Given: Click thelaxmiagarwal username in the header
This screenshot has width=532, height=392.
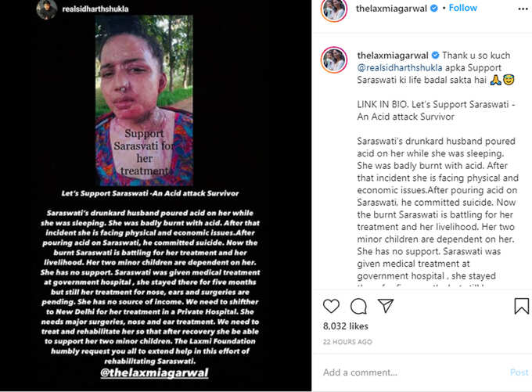Looking at the screenshot, I should [391, 9].
